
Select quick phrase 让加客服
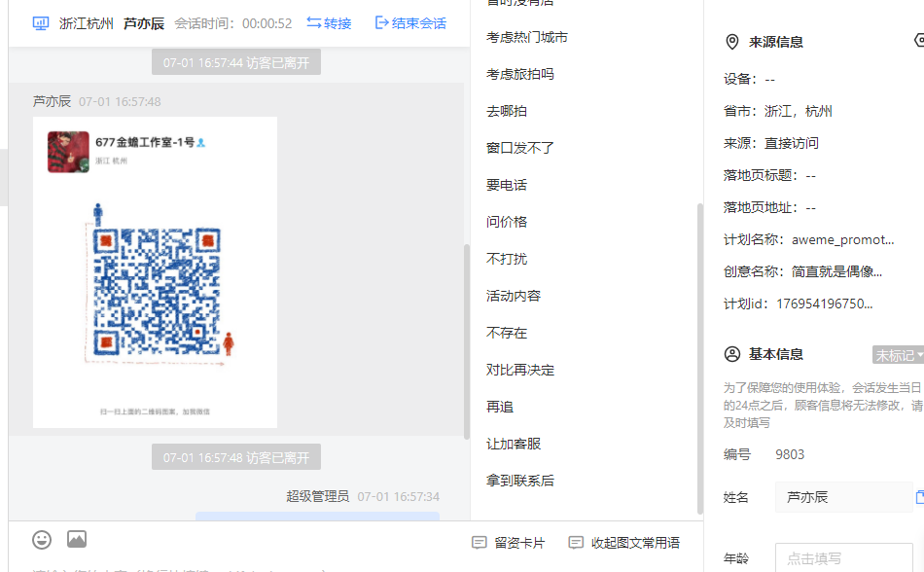click(514, 444)
